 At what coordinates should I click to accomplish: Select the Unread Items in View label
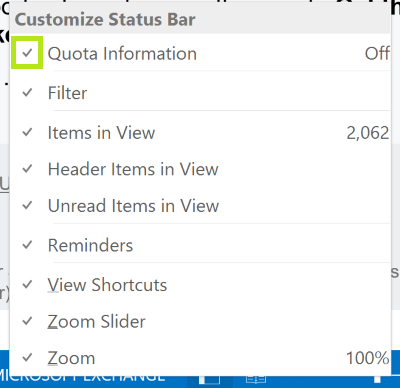coord(133,205)
